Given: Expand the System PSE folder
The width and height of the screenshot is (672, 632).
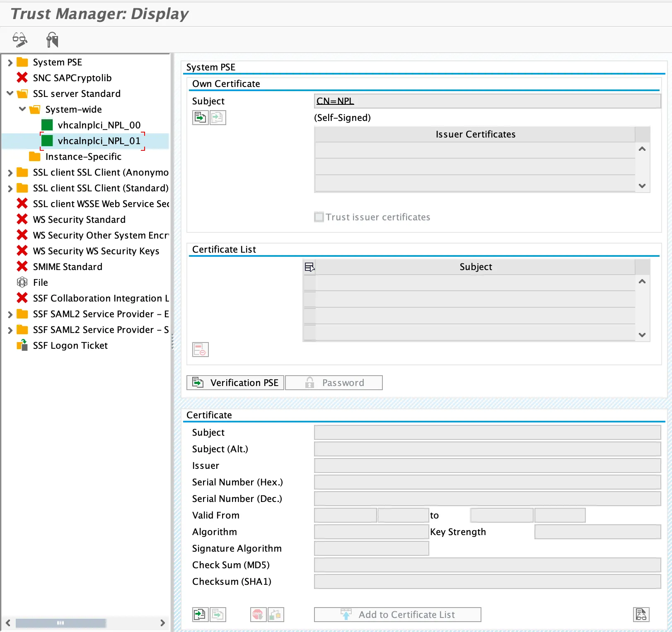Looking at the screenshot, I should pos(10,63).
